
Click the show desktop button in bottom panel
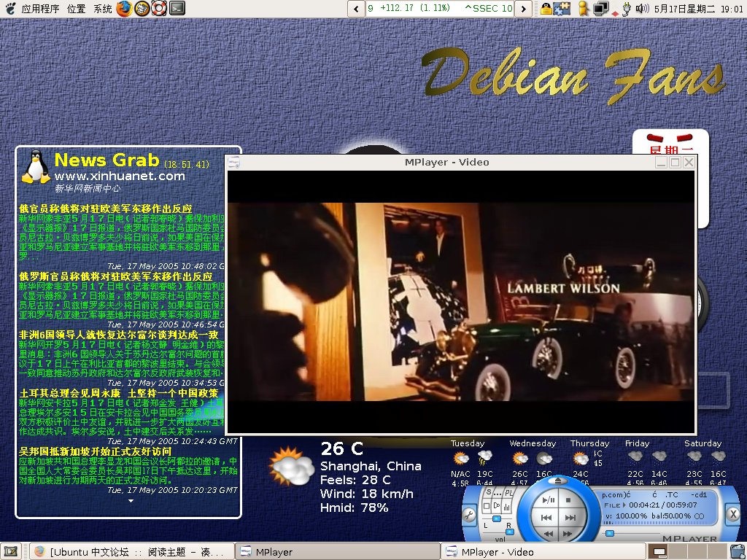10,551
